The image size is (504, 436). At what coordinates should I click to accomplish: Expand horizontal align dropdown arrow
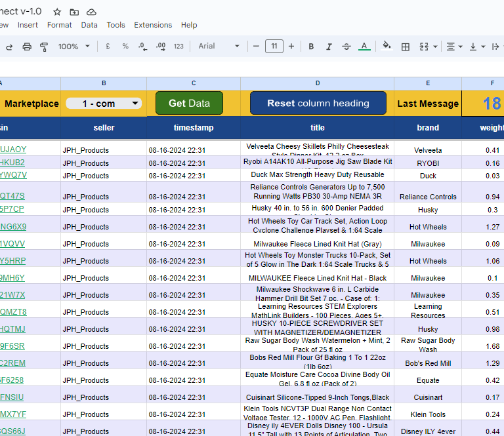(460, 47)
